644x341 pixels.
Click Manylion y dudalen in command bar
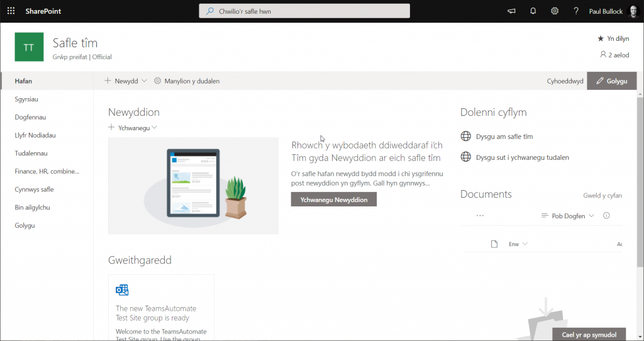tap(187, 81)
